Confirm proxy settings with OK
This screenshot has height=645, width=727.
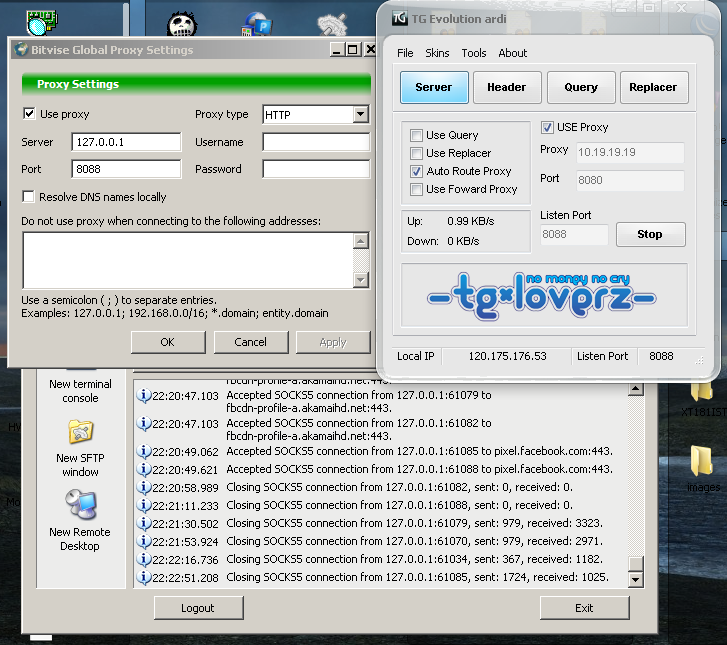click(168, 342)
